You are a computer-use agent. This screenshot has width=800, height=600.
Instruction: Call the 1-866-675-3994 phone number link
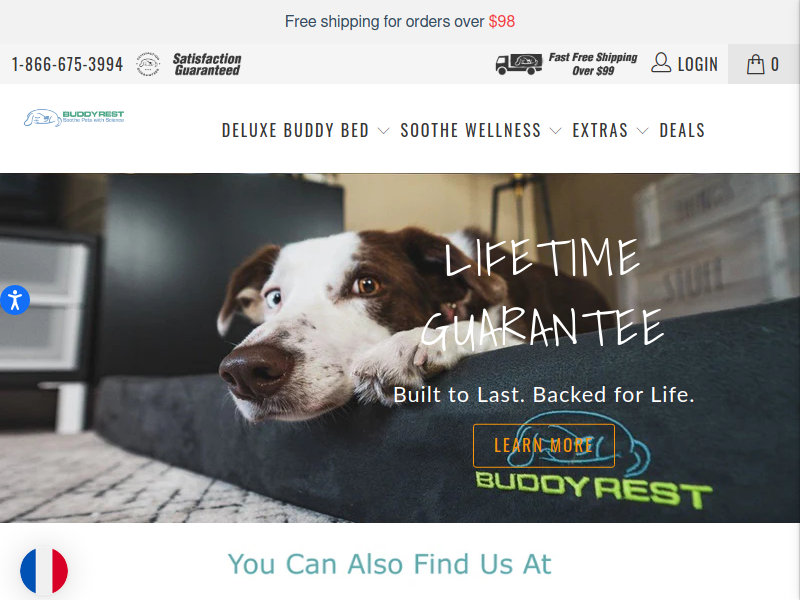[x=67, y=64]
